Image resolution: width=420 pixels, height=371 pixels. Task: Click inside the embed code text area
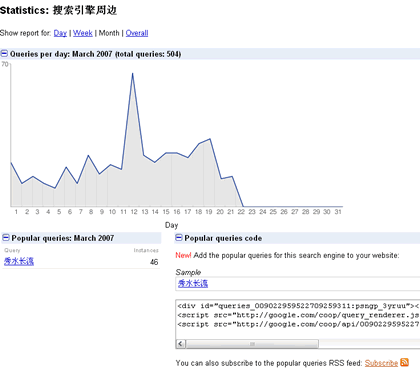point(298,319)
